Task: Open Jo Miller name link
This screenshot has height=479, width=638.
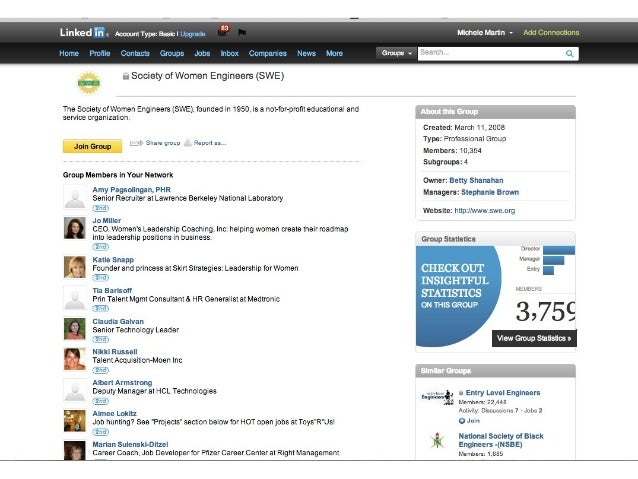Action: pyautogui.click(x=107, y=221)
